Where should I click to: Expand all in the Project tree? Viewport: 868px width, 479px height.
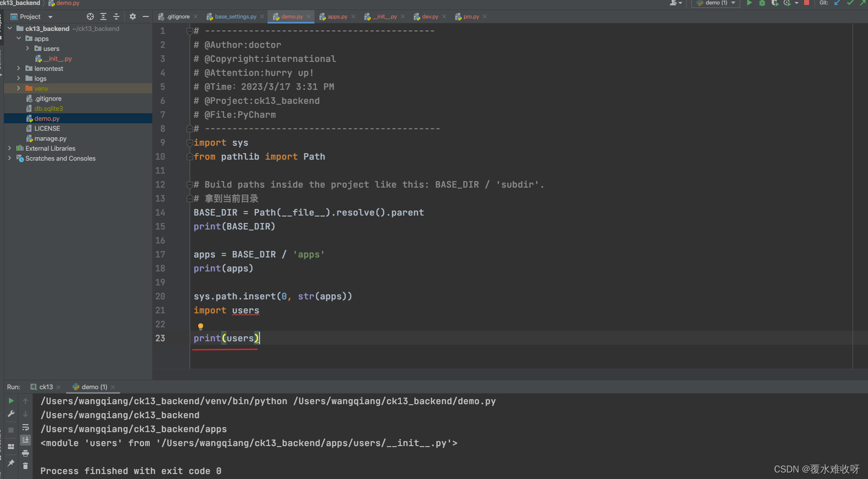tap(103, 16)
